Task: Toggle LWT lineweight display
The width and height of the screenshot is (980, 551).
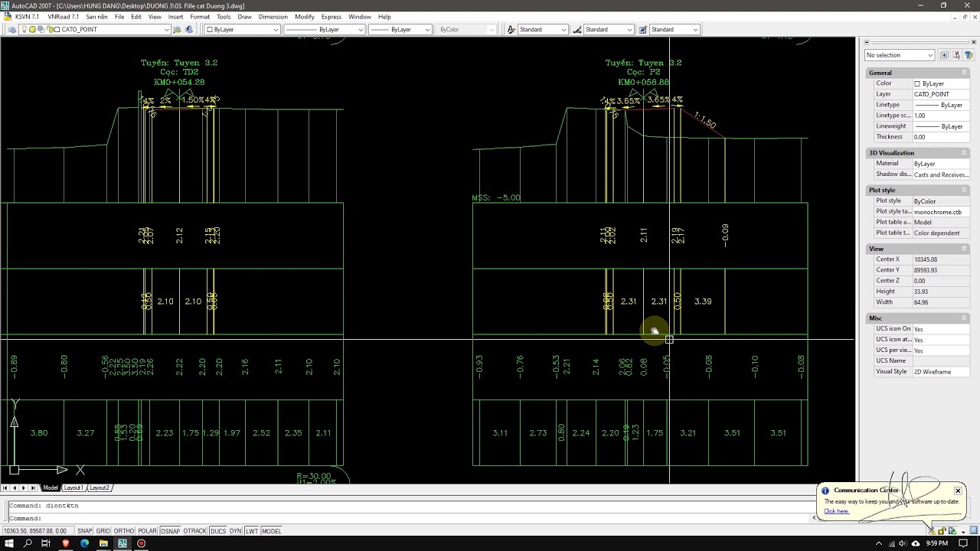Action: (x=252, y=531)
